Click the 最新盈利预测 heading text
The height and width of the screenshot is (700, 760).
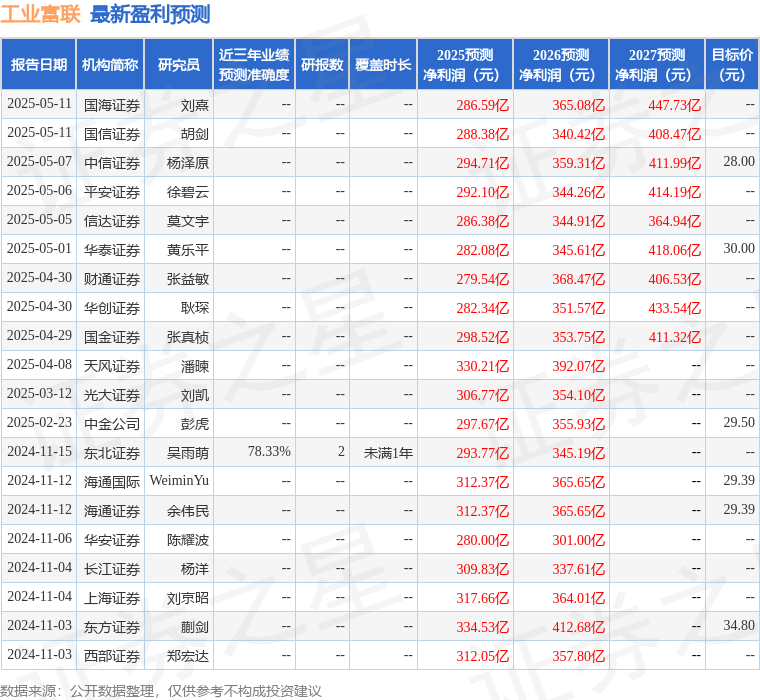click(150, 14)
